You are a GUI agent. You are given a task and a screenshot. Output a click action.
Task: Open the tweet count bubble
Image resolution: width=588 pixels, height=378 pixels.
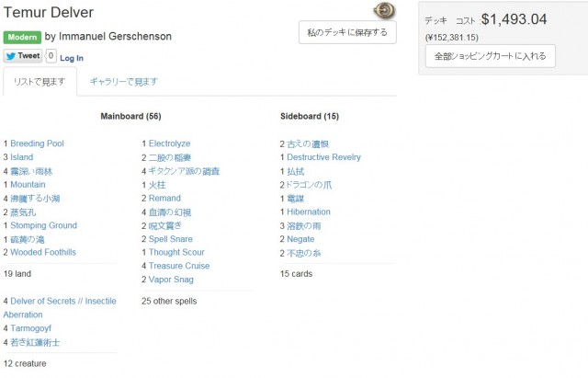[x=51, y=56]
